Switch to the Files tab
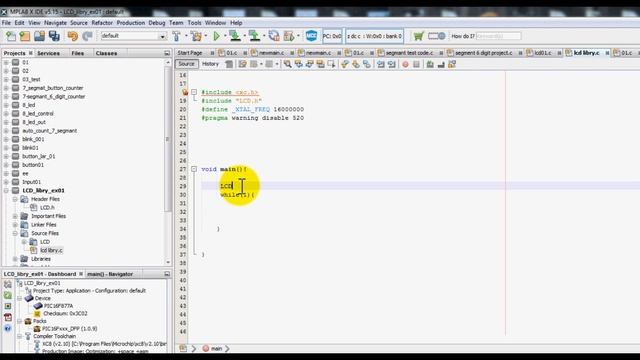The height and width of the screenshot is (360, 640). 78,53
